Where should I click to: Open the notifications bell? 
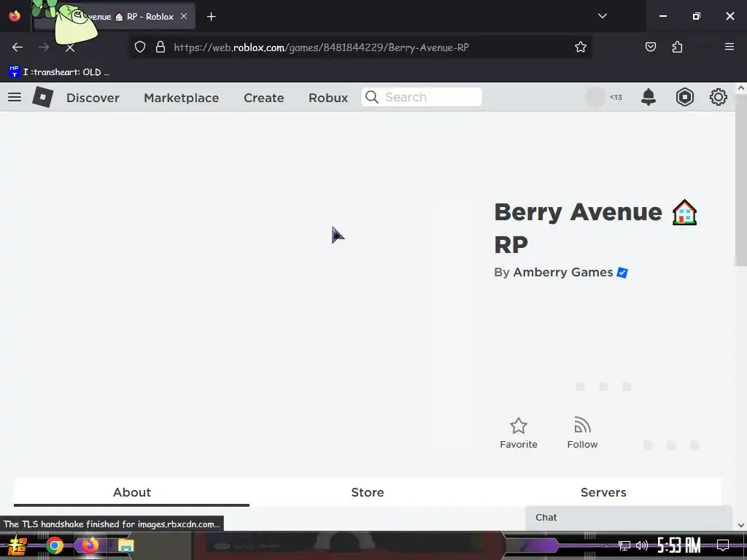click(x=649, y=97)
